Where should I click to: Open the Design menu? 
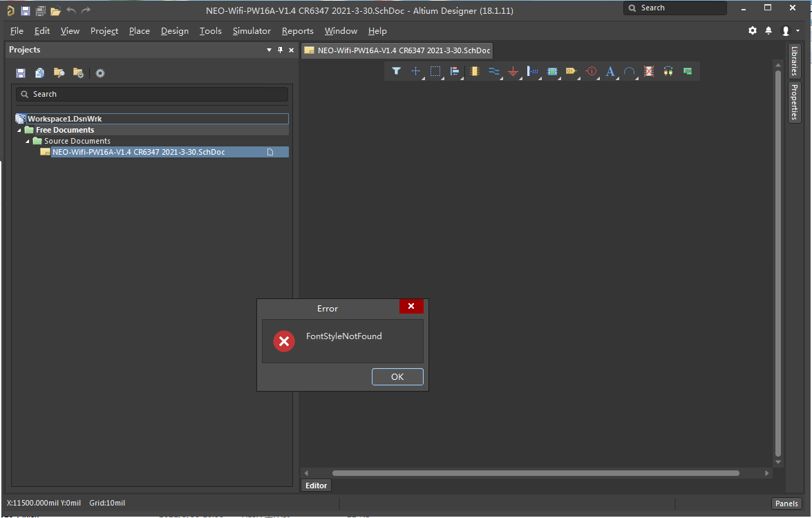[174, 31]
